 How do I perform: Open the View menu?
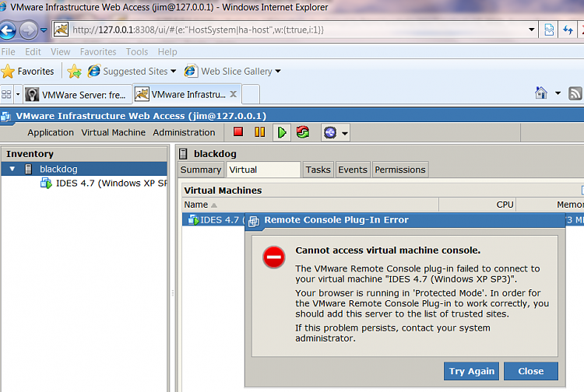point(60,51)
